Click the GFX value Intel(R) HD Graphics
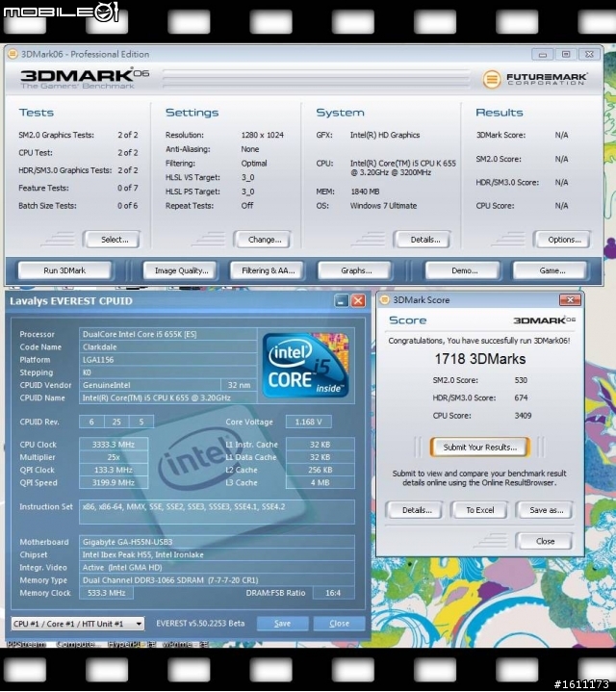 click(x=385, y=135)
